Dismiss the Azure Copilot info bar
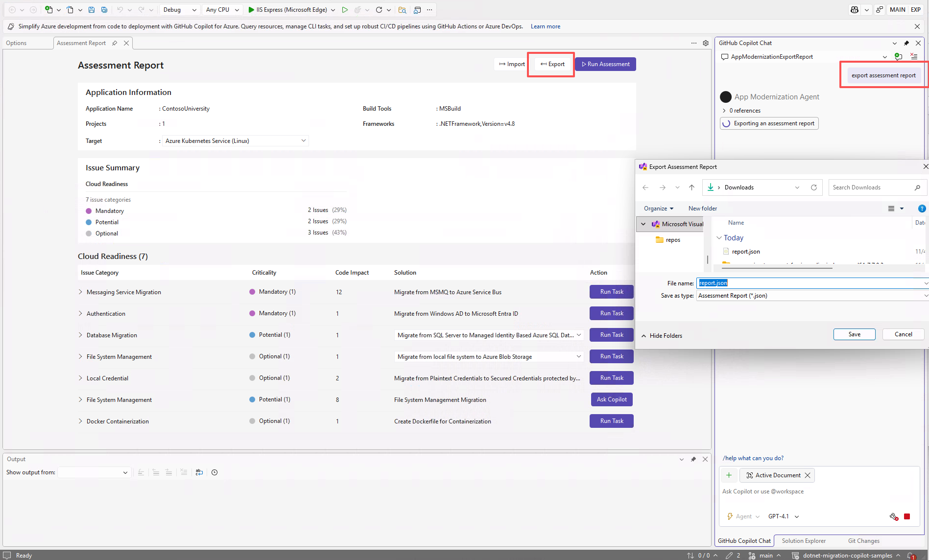The width and height of the screenshot is (929, 560). (917, 26)
